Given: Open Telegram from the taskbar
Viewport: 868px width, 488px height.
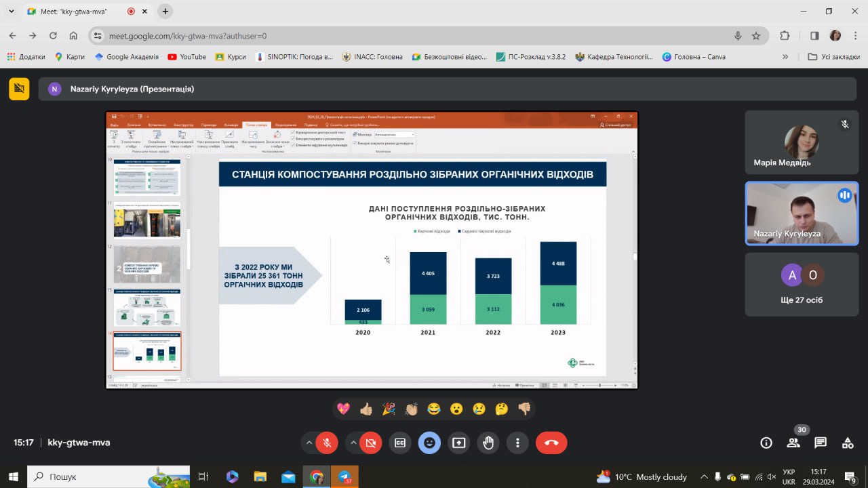Looking at the screenshot, I should pos(345,477).
